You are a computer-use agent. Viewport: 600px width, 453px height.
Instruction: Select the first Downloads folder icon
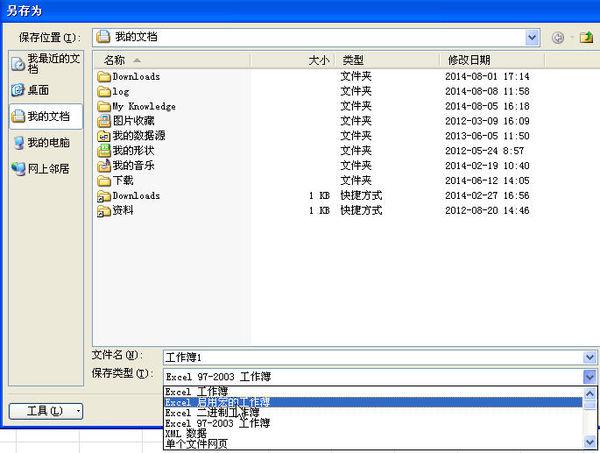pos(104,77)
